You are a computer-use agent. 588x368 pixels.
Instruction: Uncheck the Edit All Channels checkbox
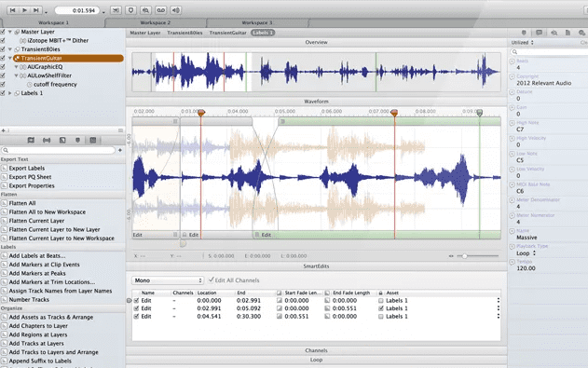pyautogui.click(x=212, y=279)
